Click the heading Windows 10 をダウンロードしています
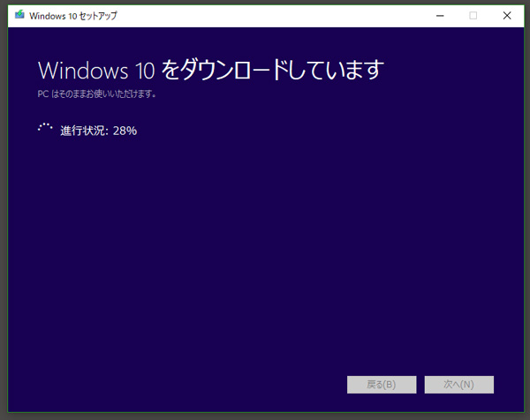 pyautogui.click(x=211, y=70)
